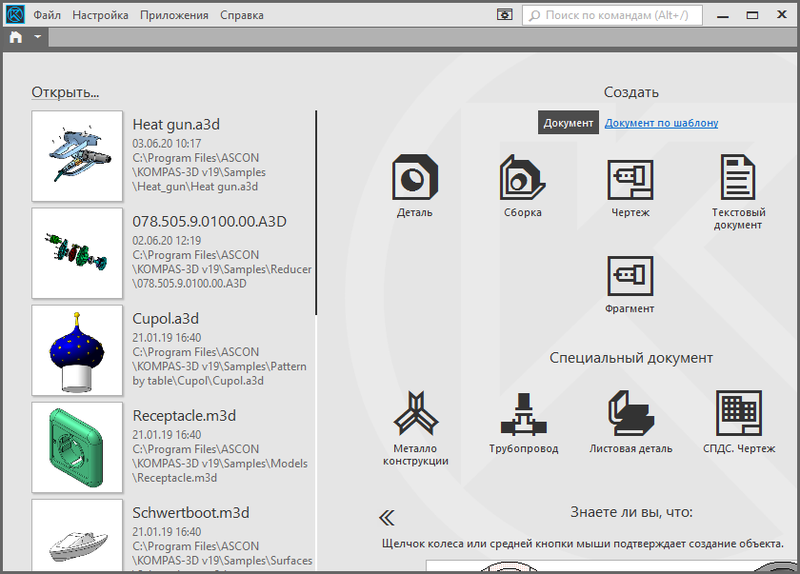Open the Справка menu
Screen dimensions: 800x574
coord(242,15)
